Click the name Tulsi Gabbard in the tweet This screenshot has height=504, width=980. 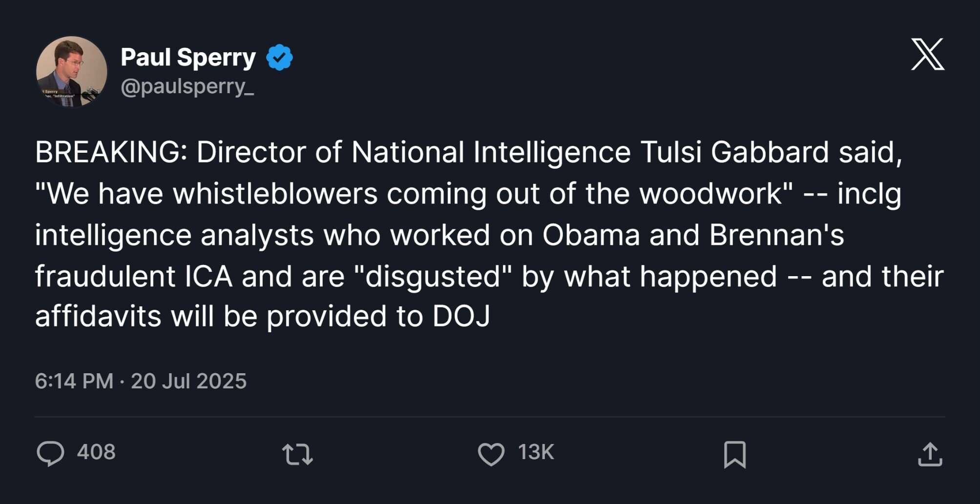pos(734,152)
